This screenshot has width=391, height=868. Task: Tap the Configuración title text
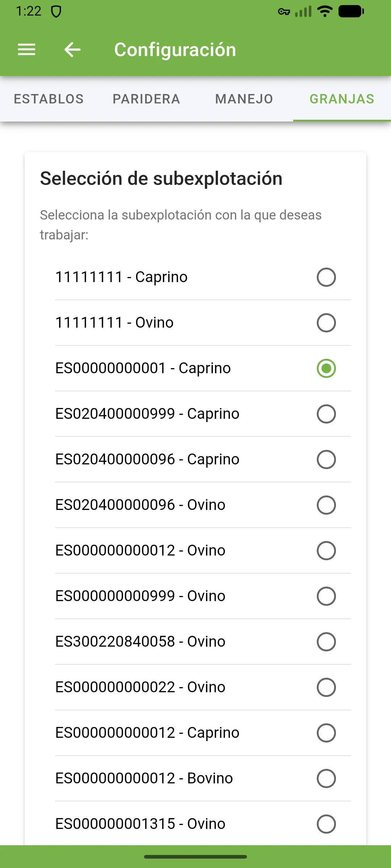pos(175,50)
